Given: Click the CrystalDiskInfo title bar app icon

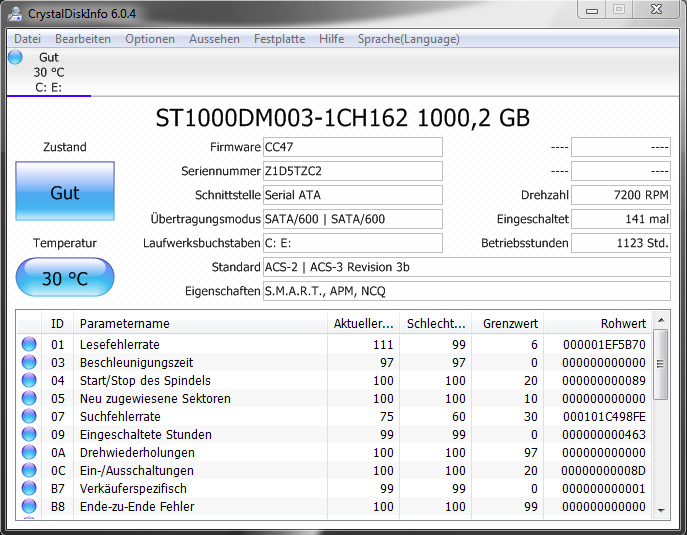Looking at the screenshot, I should (x=14, y=14).
